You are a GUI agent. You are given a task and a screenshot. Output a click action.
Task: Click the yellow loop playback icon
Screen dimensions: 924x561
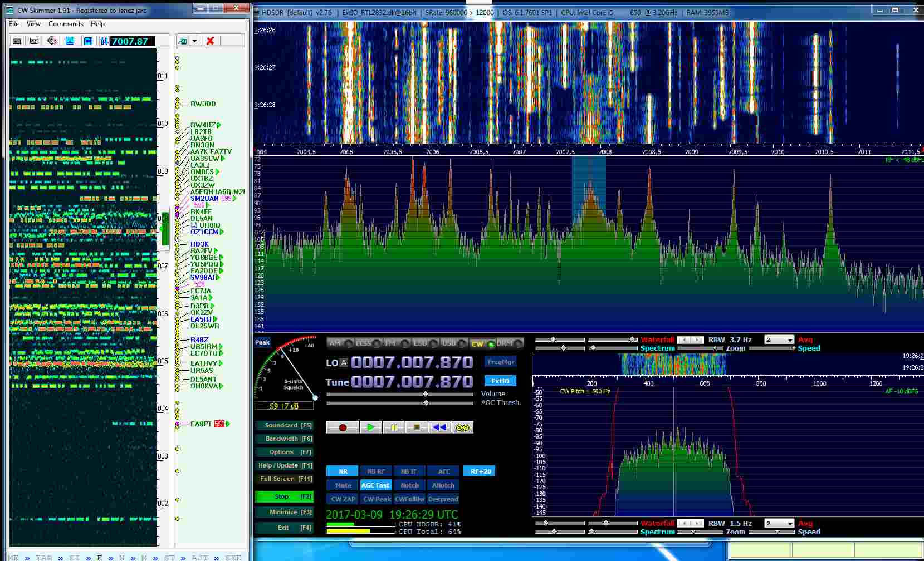tap(462, 427)
